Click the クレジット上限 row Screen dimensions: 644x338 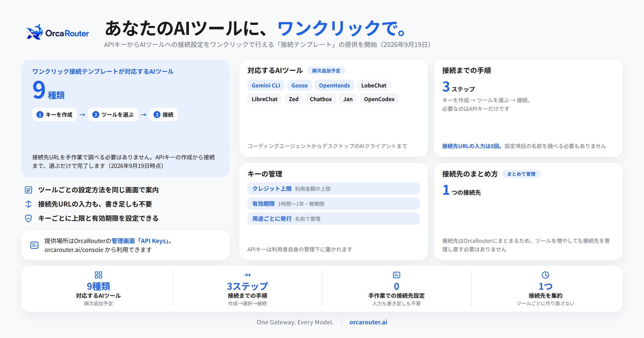[x=334, y=189]
